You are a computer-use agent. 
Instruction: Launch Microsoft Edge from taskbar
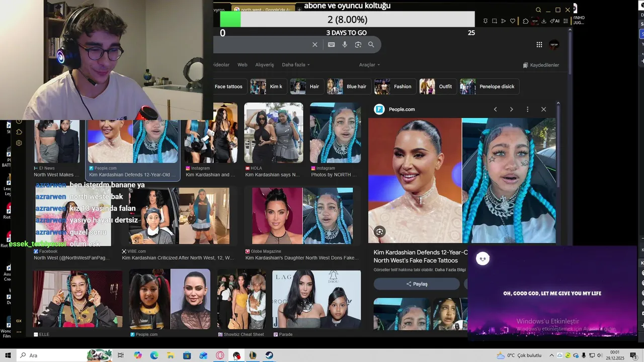tap(154, 355)
